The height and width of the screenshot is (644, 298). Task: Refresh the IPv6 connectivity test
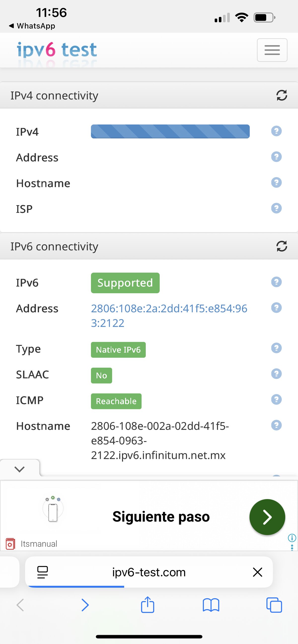pyautogui.click(x=282, y=246)
